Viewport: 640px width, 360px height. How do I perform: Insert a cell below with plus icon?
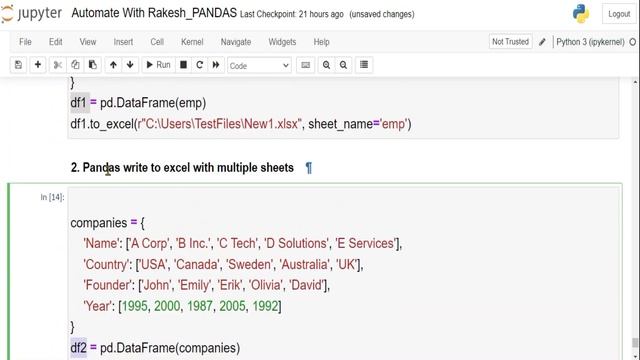click(x=38, y=65)
